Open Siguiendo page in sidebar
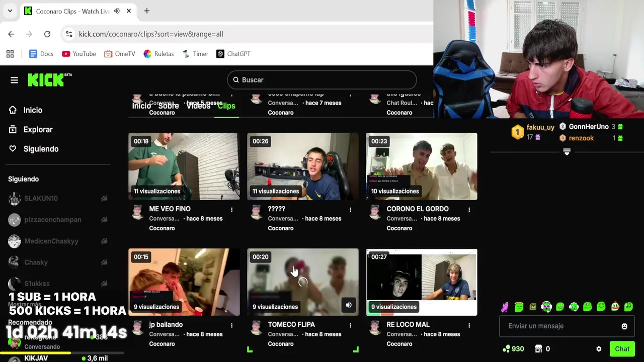644x362 pixels. [35, 149]
